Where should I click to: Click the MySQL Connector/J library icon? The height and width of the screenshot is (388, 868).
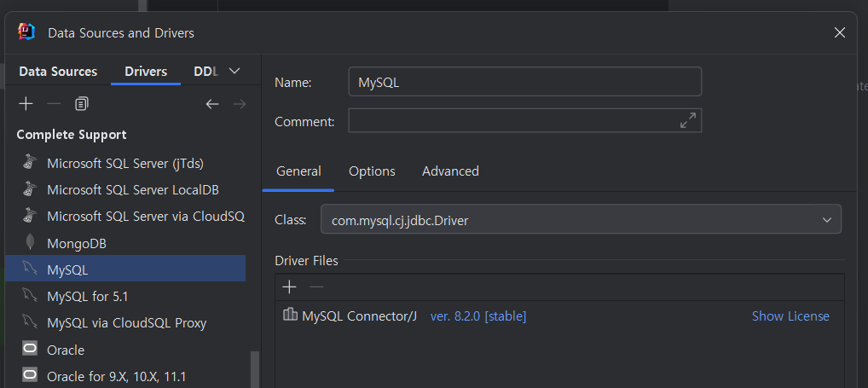point(290,315)
